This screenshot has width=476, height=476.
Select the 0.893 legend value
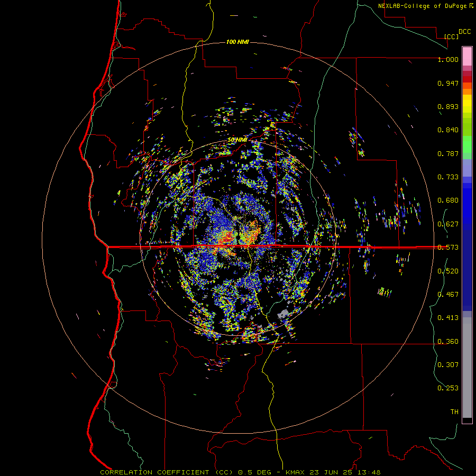click(x=448, y=106)
